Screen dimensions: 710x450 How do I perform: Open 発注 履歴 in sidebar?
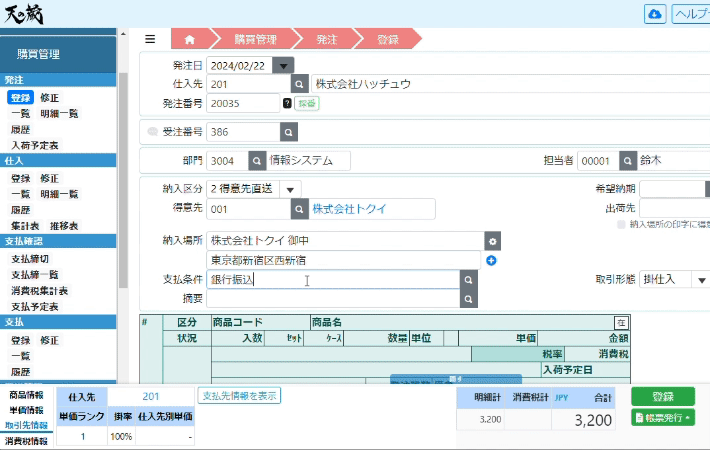20,129
